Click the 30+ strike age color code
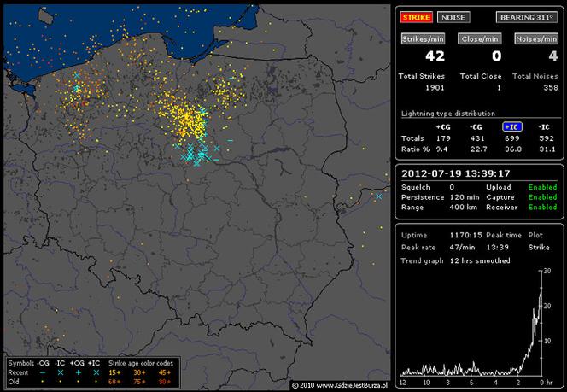The height and width of the screenshot is (392, 567). tap(139, 372)
